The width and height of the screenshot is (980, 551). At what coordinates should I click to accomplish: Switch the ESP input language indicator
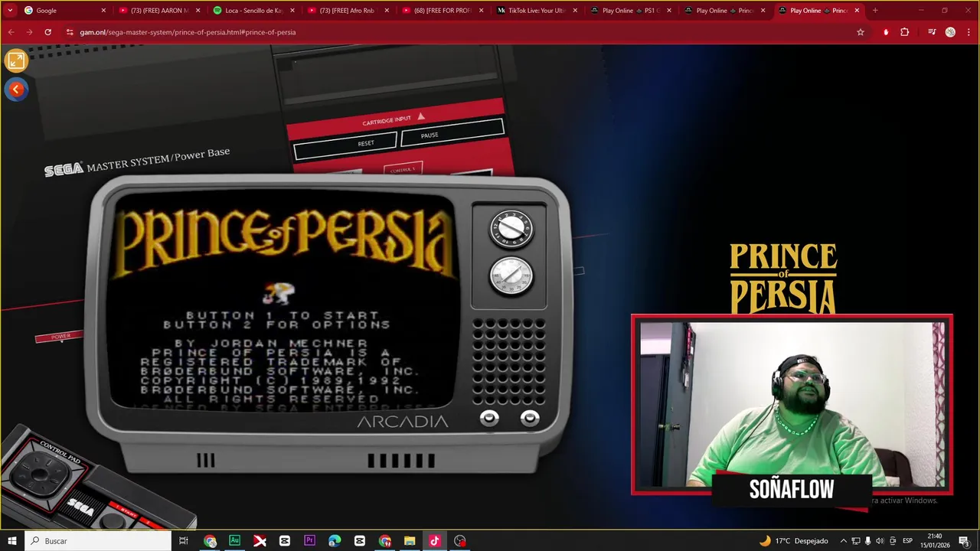tap(907, 541)
